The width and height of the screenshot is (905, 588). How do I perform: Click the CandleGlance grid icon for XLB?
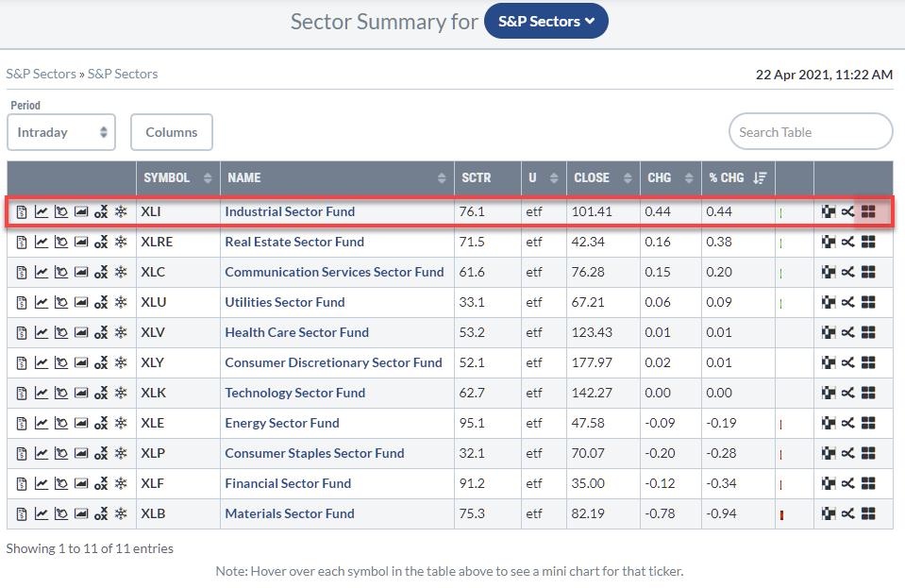pyautogui.click(x=868, y=514)
